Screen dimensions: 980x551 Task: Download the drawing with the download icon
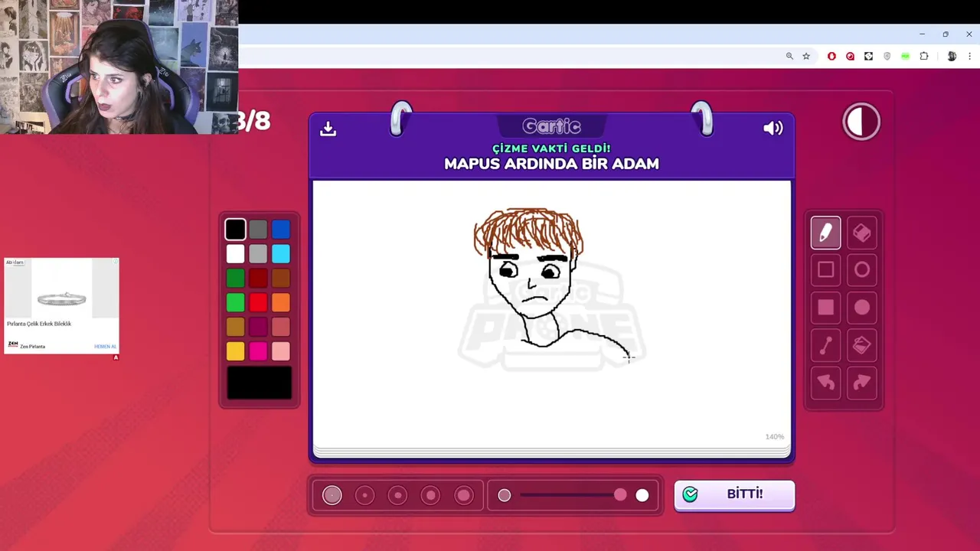coord(328,129)
